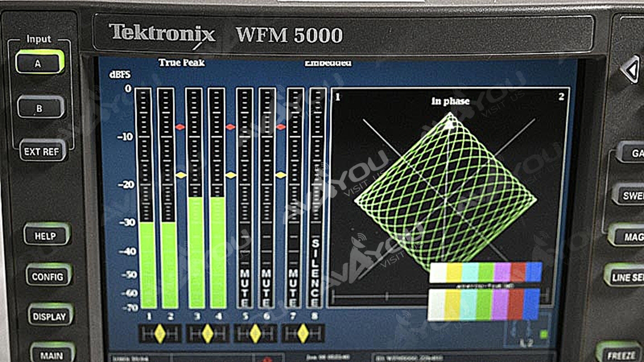Viewport: 644px width, 362px height.
Task: Click the small green status indicator square
Action: (x=544, y=334)
